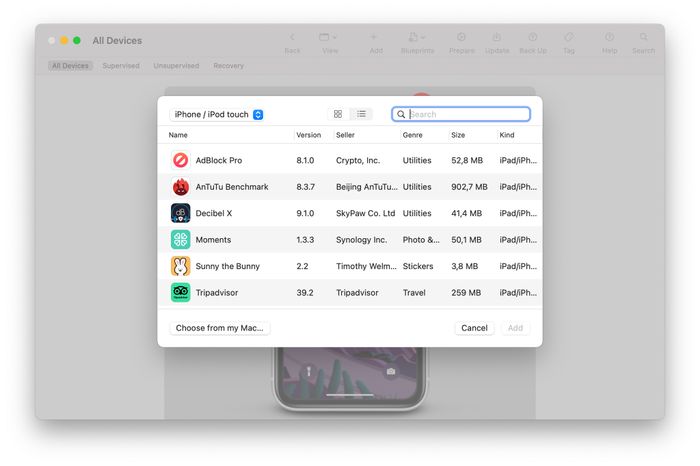Switch to the Supervised tab
The image size is (700, 466).
(121, 66)
